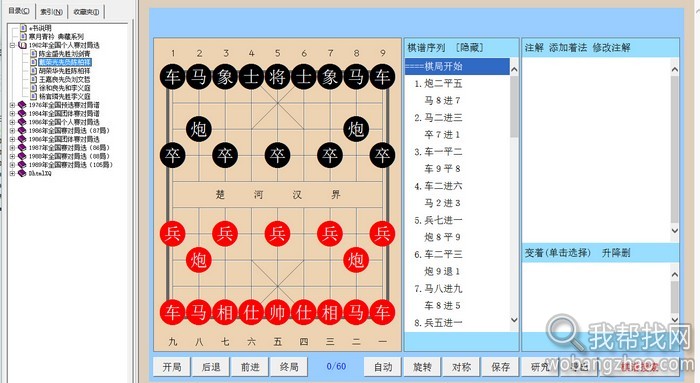This screenshot has height=383, width=700.
Task: Select the black general 将 piece
Action: point(277,77)
